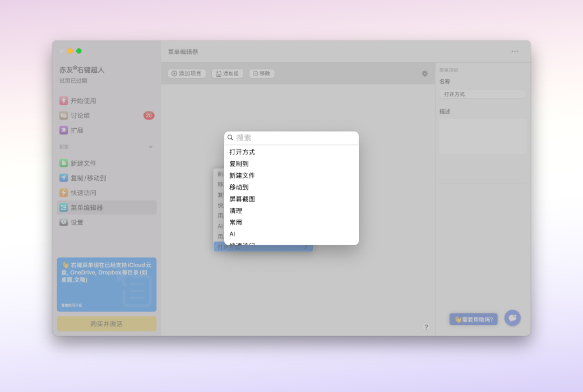Click the orange 快速访问 lightning icon
583x392 pixels.
point(63,193)
